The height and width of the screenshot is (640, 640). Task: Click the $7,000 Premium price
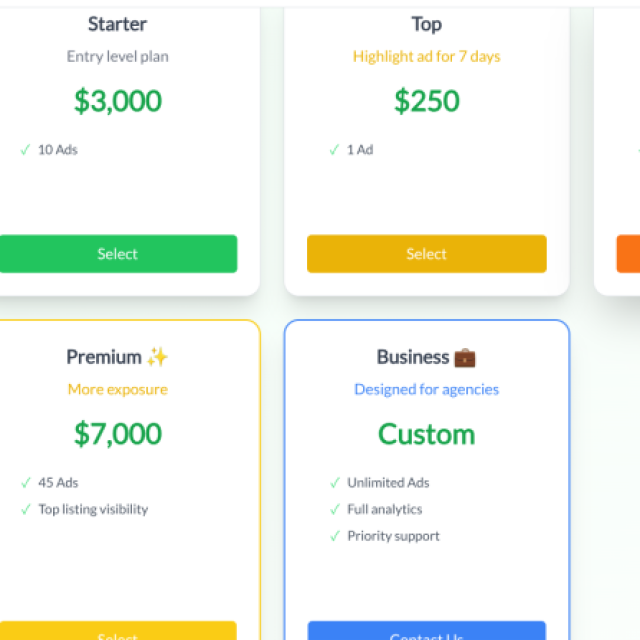[118, 433]
